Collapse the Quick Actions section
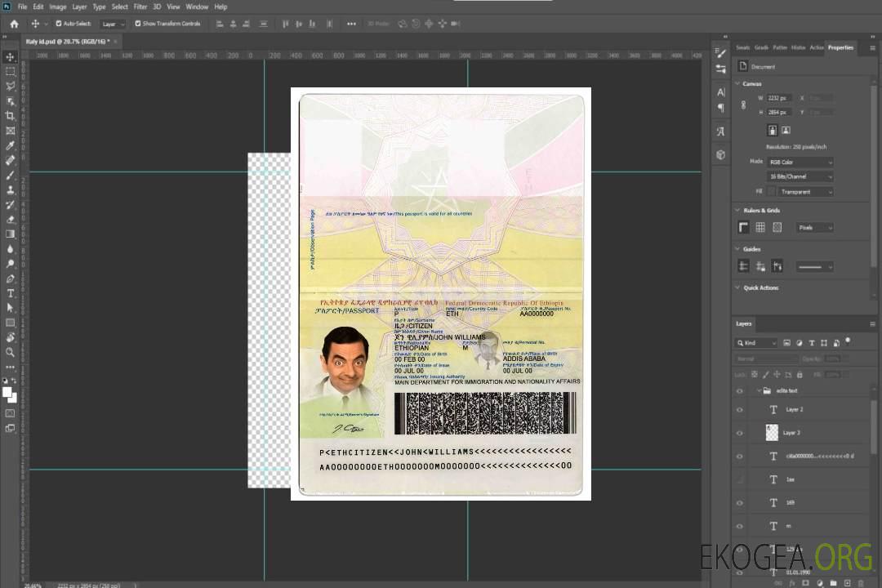This screenshot has height=588, width=882. click(737, 287)
